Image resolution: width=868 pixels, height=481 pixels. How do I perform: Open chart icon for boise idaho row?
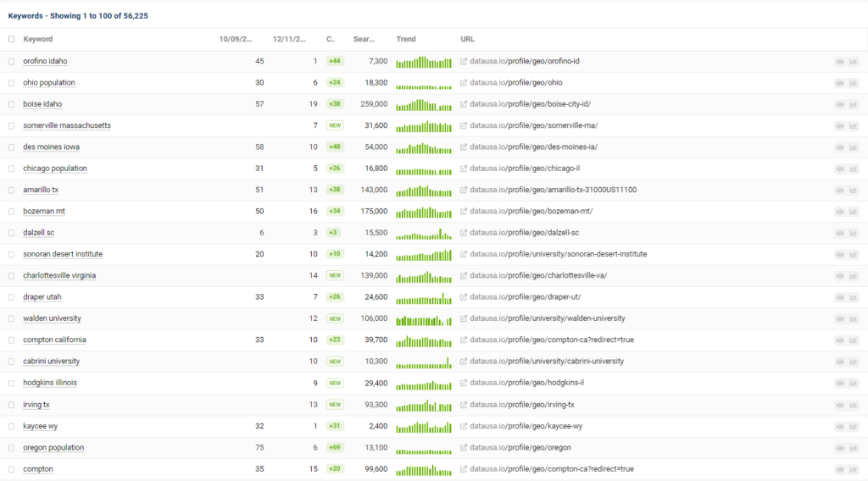tap(854, 104)
